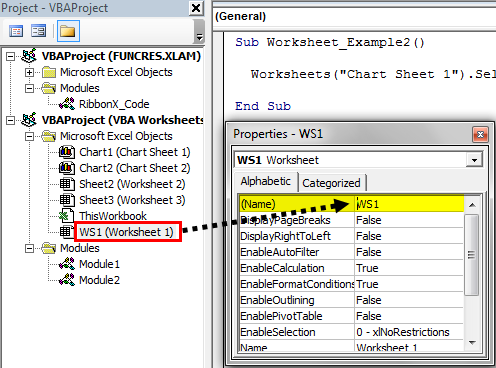The height and width of the screenshot is (368, 496).
Task: Collapse VBAProject (VBA Worksheets) tree node
Action: coord(10,120)
